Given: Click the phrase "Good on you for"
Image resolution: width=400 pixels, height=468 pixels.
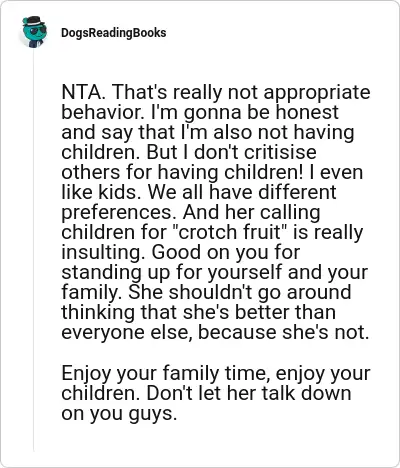Looking at the screenshot, I should pyautogui.click(x=226, y=252).
